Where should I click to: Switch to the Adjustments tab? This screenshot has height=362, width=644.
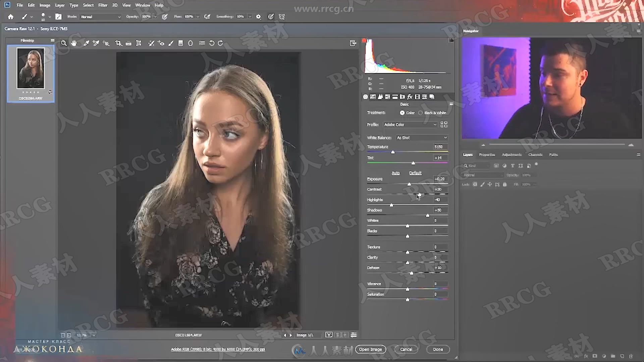point(512,155)
